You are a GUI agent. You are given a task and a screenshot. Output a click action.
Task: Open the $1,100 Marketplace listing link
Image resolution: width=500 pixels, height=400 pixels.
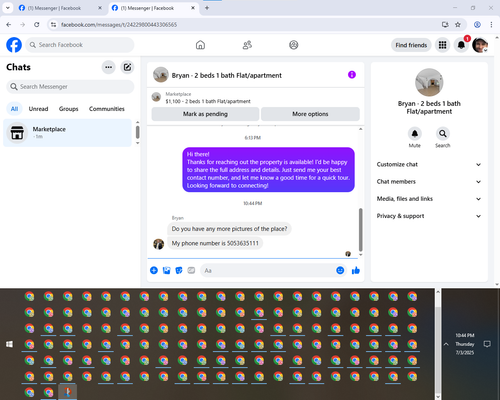coord(208,101)
